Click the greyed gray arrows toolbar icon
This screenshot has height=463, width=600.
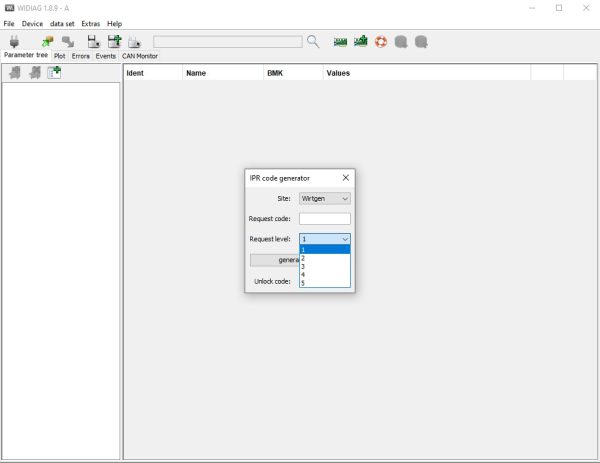coord(68,41)
